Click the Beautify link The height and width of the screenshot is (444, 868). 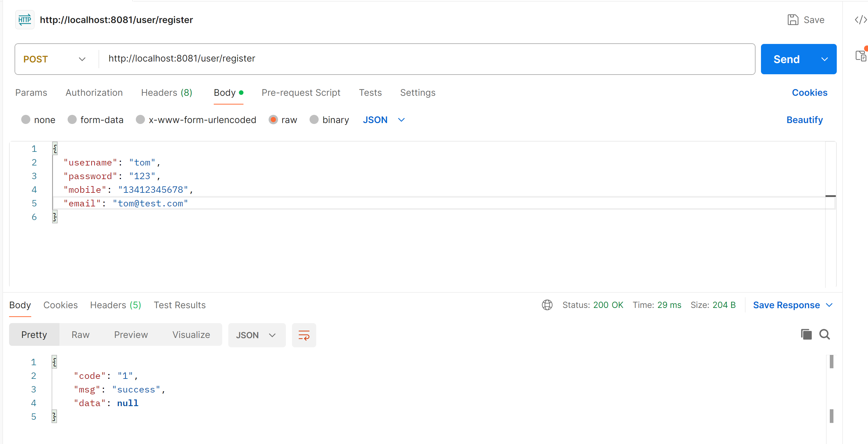(804, 120)
